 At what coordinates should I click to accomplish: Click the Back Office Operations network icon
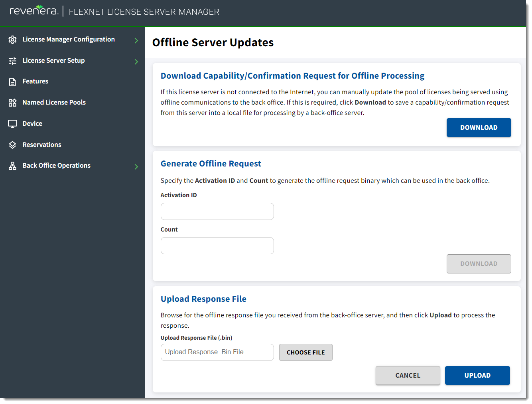pyautogui.click(x=12, y=166)
